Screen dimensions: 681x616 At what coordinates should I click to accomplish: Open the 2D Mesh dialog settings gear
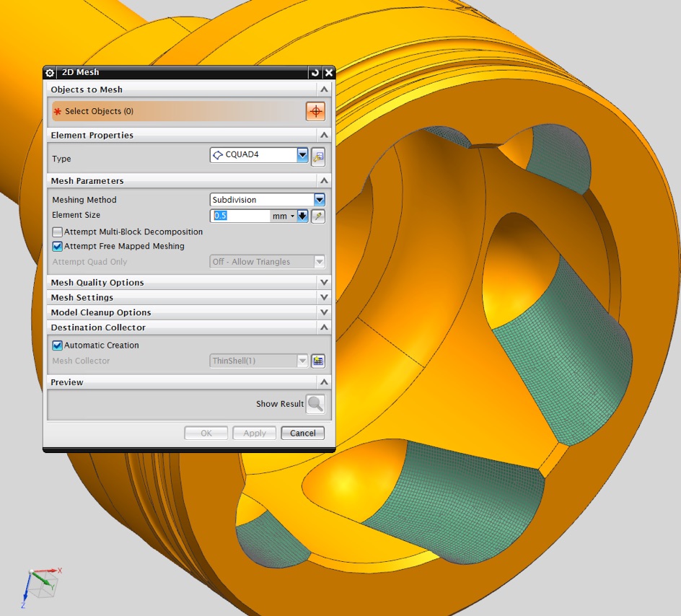point(50,73)
